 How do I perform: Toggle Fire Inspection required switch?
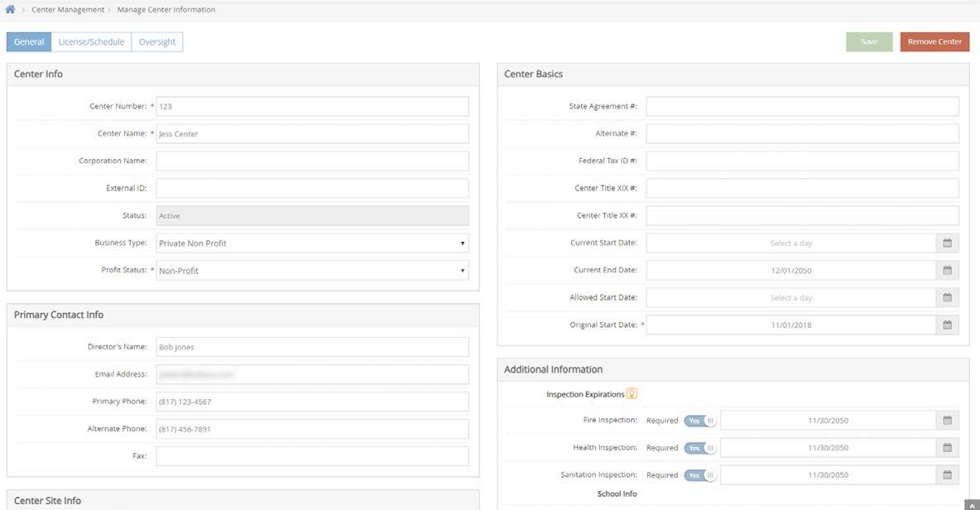coord(700,421)
